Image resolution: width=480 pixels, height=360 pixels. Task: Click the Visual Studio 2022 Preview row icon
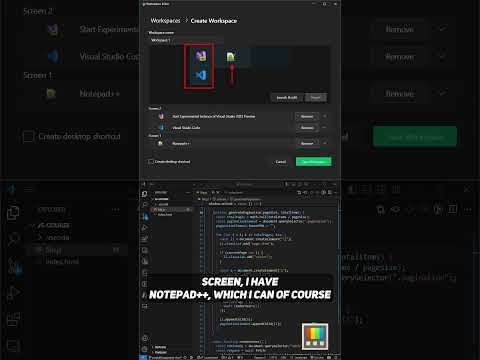161,116
